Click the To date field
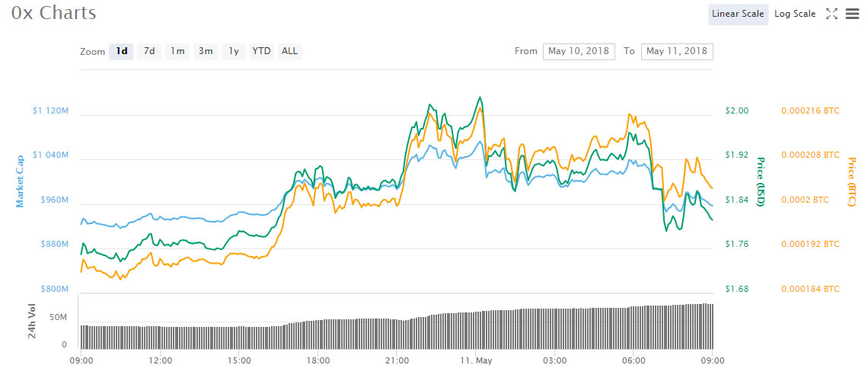 677,51
